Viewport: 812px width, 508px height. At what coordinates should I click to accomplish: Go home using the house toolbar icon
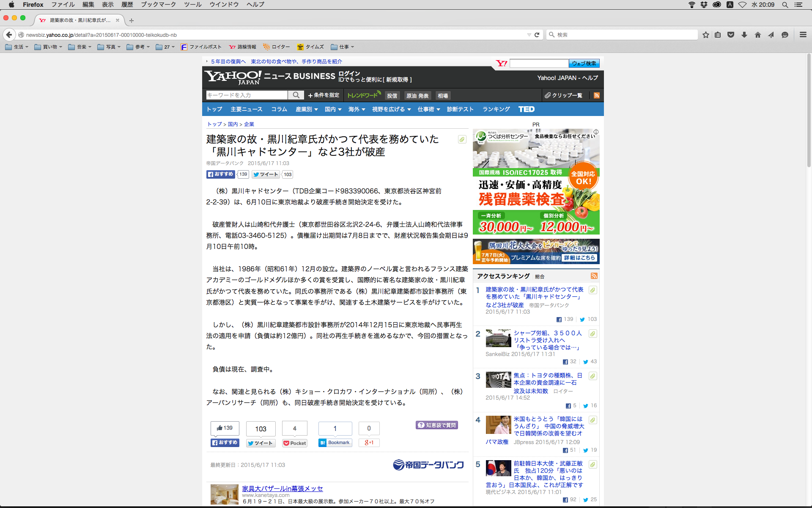click(758, 35)
